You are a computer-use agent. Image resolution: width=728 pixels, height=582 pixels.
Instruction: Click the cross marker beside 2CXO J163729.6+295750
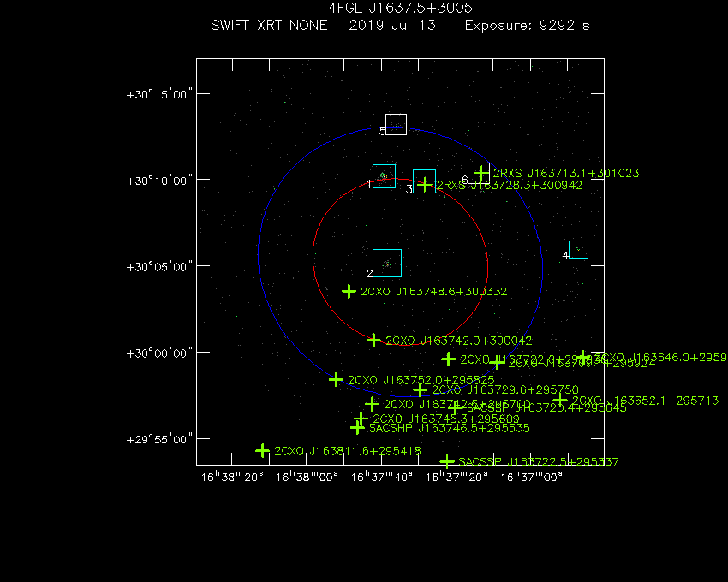click(x=420, y=389)
